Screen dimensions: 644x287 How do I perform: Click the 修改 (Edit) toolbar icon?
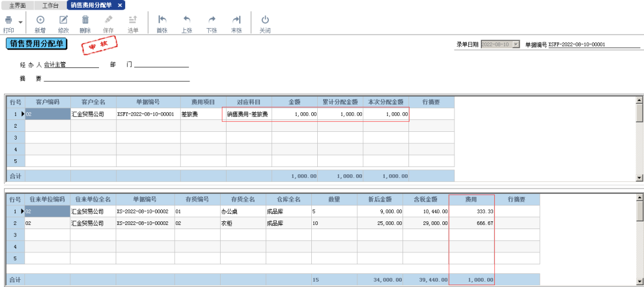click(63, 20)
